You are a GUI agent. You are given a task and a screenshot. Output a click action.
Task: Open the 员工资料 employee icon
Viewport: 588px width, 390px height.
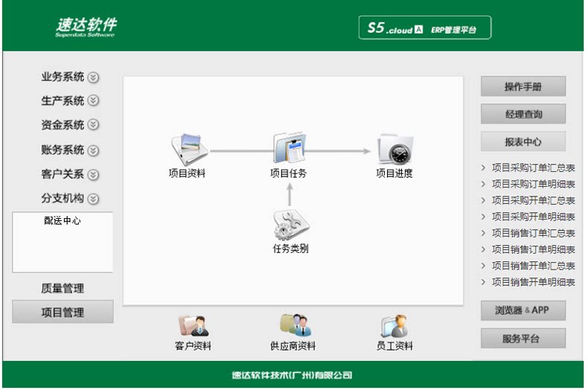click(x=394, y=326)
